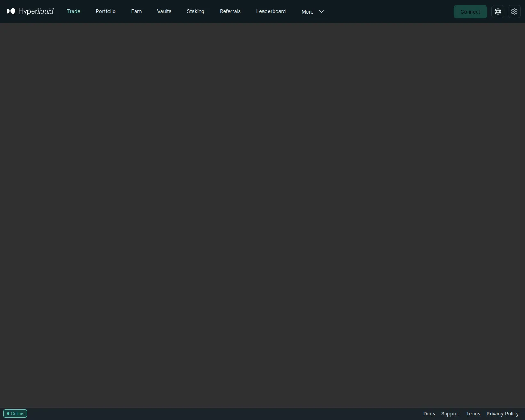Open the Earn section
Image resolution: width=525 pixels, height=420 pixels.
coord(136,11)
